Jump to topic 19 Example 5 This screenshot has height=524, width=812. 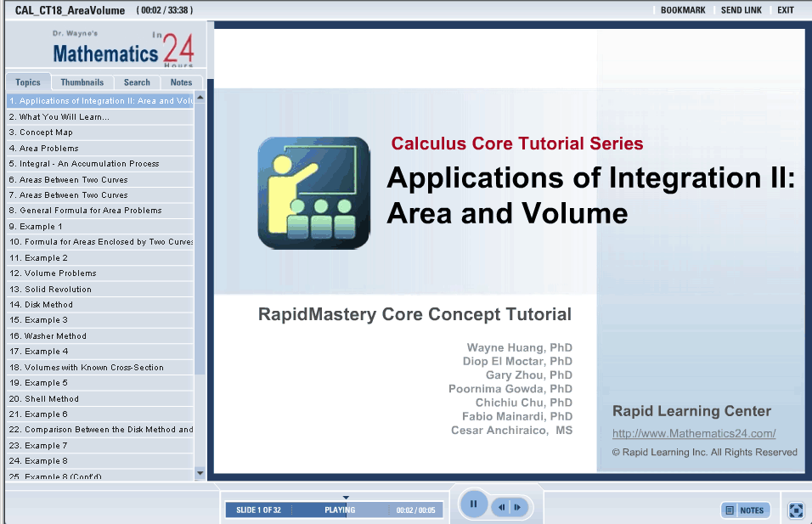(100, 383)
